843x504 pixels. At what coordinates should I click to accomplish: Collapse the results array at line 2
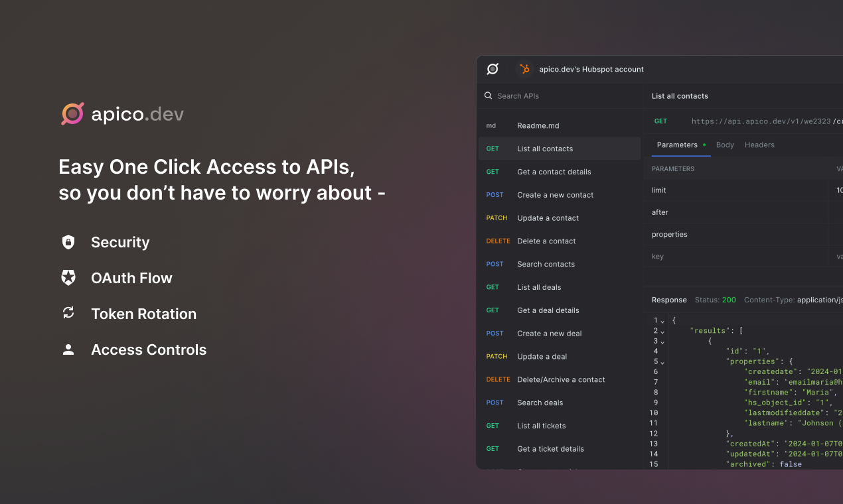[662, 331]
